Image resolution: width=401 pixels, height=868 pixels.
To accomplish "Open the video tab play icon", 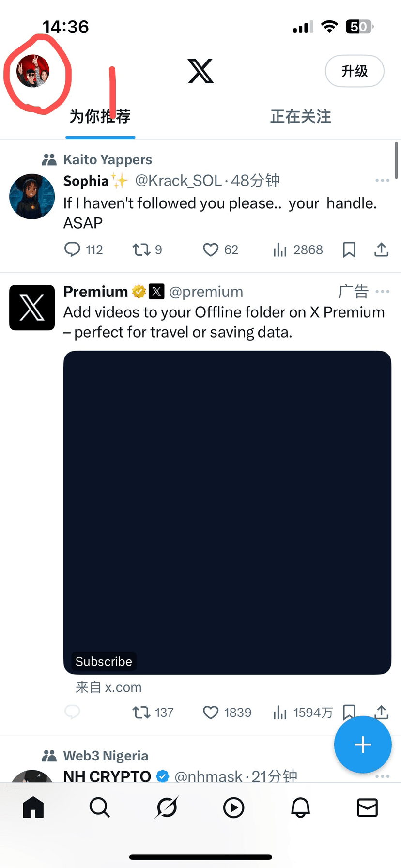I will click(x=233, y=807).
